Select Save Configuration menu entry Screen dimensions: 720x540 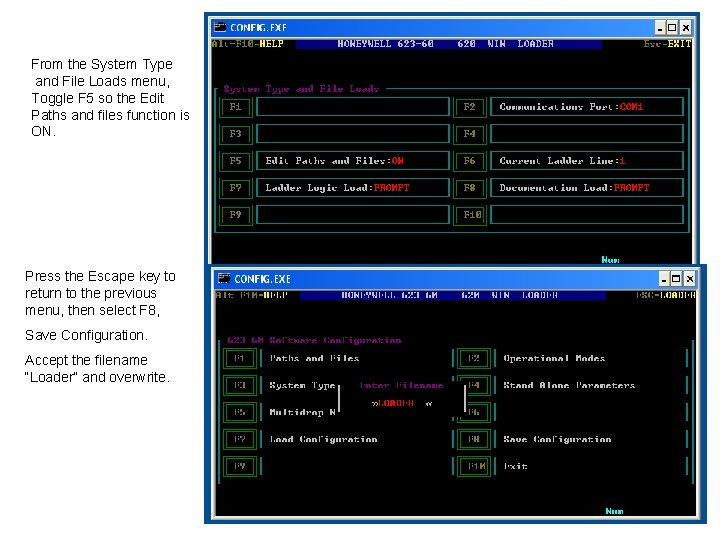(557, 439)
